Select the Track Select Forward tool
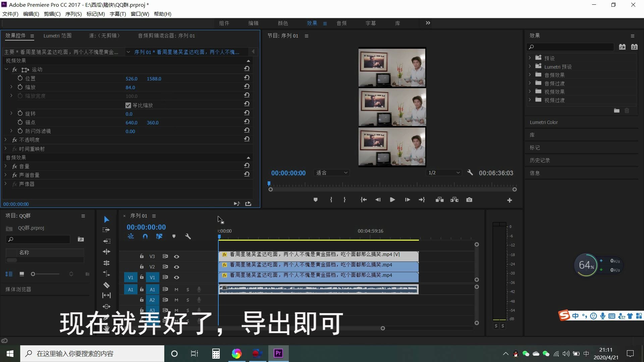 click(x=106, y=230)
